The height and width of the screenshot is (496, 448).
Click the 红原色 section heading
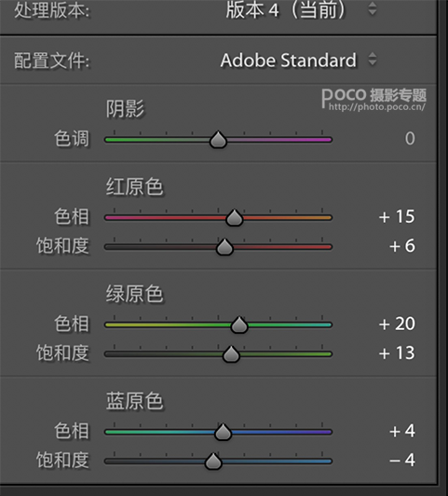click(134, 186)
